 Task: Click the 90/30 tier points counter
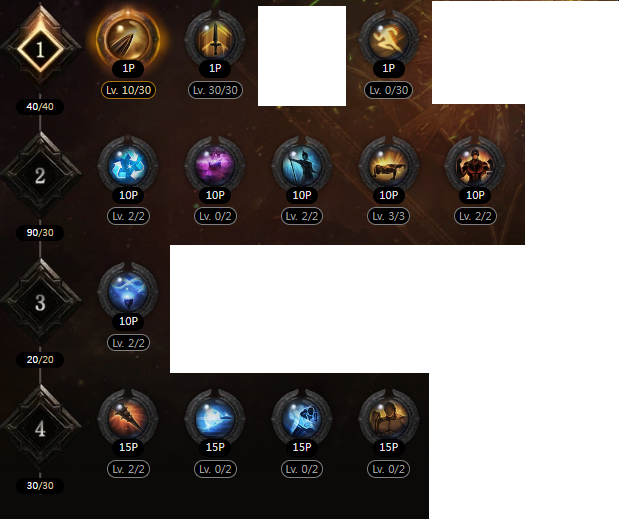coord(40,233)
